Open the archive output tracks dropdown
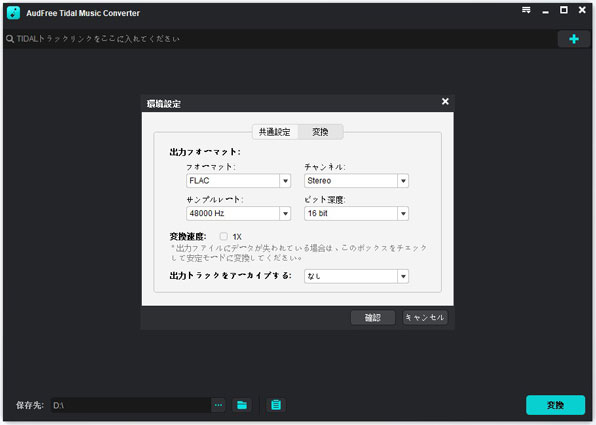This screenshot has width=596, height=425. (x=356, y=276)
